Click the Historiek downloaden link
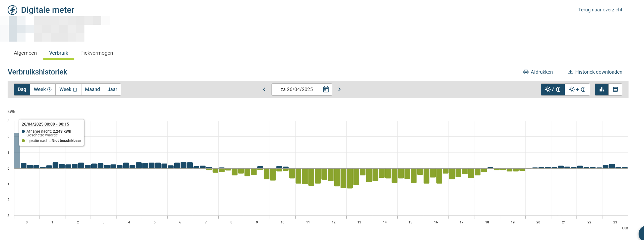 point(599,72)
